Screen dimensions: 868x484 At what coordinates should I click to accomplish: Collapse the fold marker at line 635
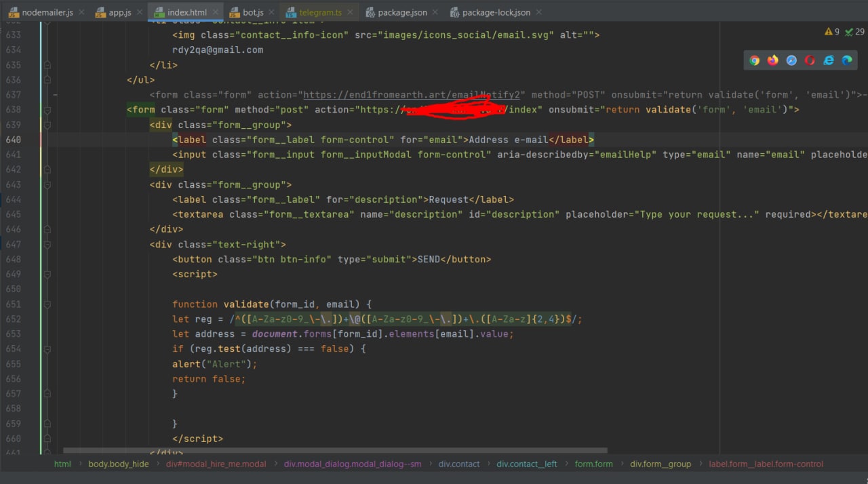[x=47, y=65]
